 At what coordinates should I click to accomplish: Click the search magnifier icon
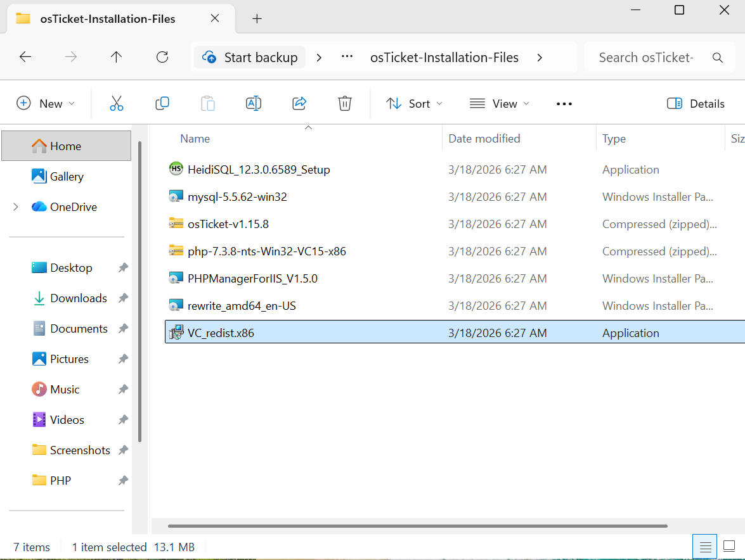(718, 58)
